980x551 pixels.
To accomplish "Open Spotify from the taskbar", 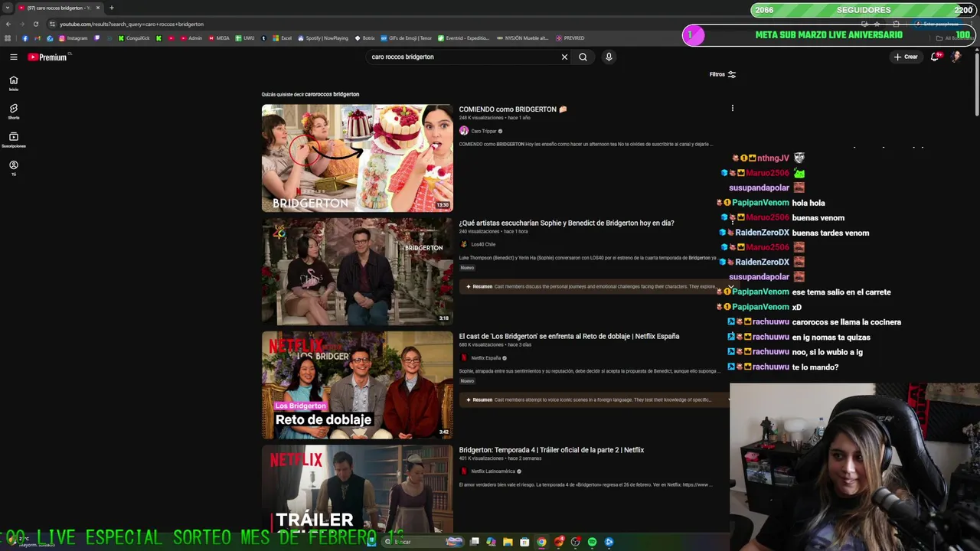I will coord(592,542).
